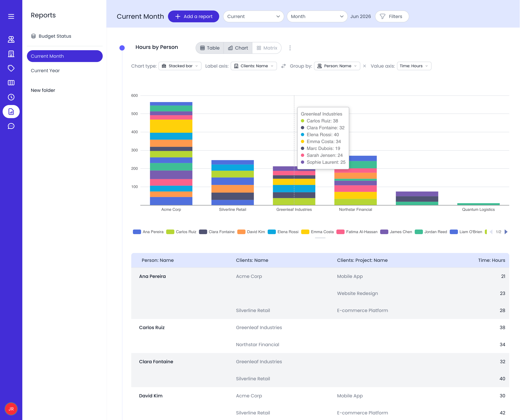The width and height of the screenshot is (525, 420).
Task: Open the Clients building icon in sidebar
Action: (11, 54)
